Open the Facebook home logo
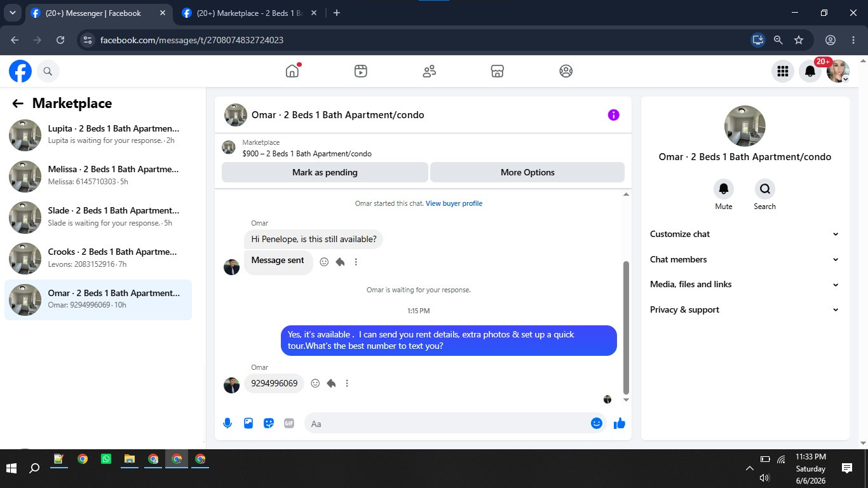868x488 pixels. click(20, 71)
